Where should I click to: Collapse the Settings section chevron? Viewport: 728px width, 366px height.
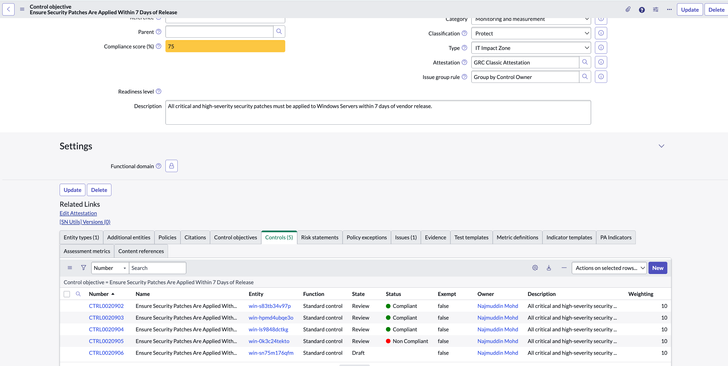point(662,146)
